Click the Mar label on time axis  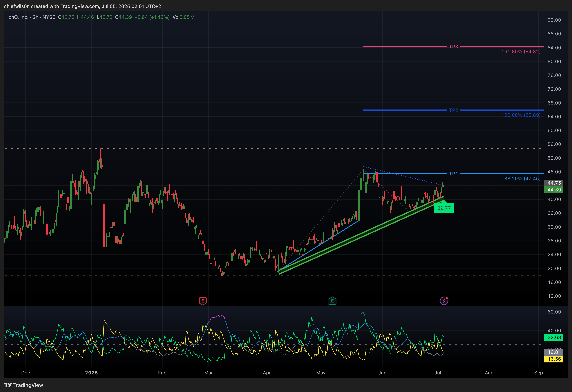208,373
